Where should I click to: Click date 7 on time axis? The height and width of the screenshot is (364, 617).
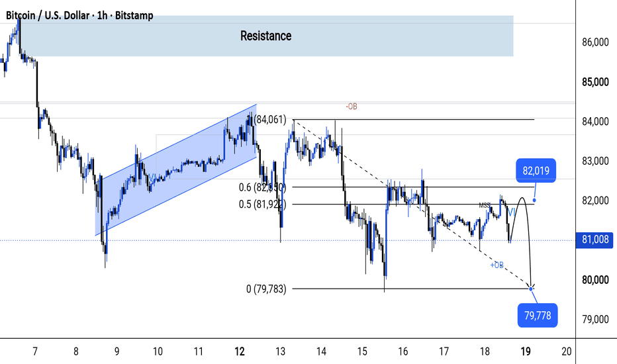(x=35, y=351)
